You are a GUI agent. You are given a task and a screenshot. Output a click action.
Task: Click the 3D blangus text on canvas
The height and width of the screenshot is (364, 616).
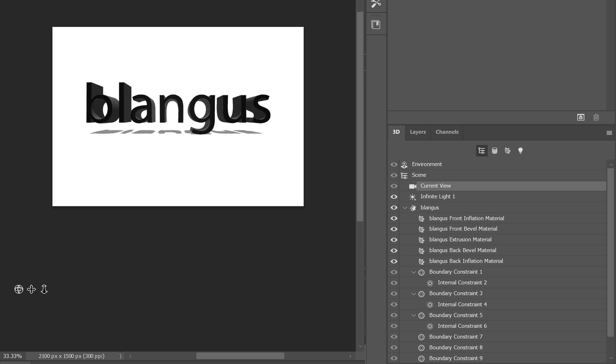[x=178, y=108]
